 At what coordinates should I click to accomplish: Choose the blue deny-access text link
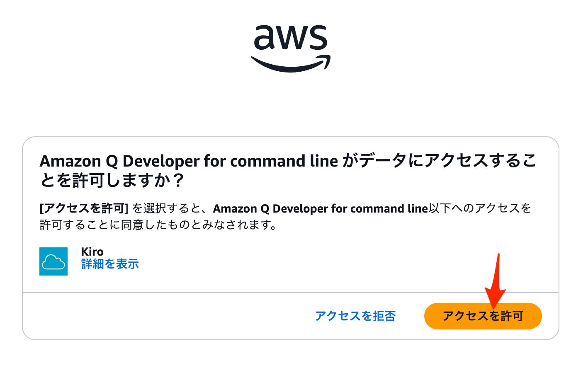tap(356, 316)
